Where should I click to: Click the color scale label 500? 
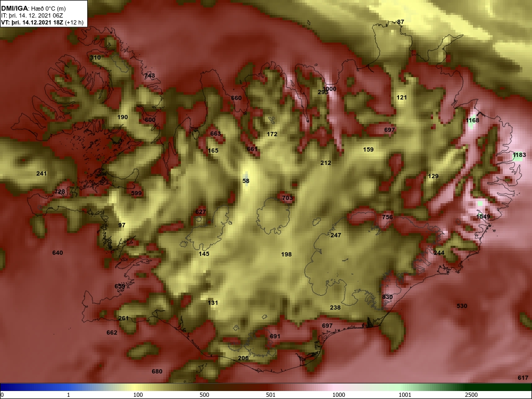(x=204, y=395)
